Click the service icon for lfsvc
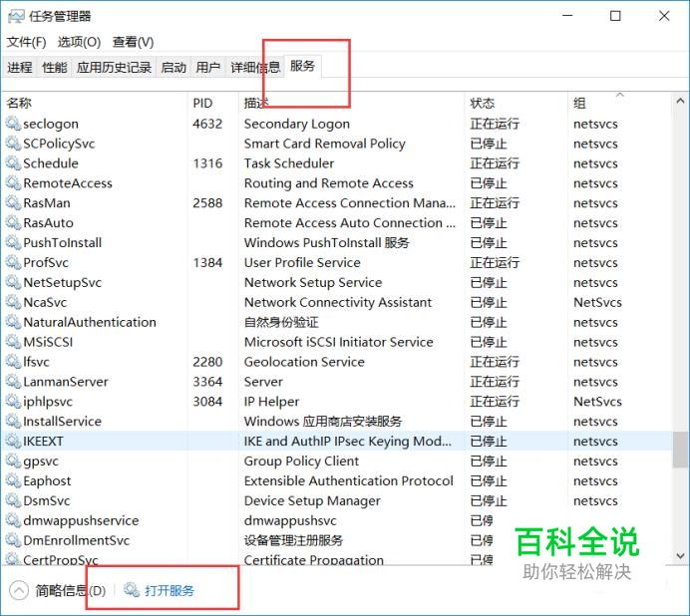 point(13,362)
